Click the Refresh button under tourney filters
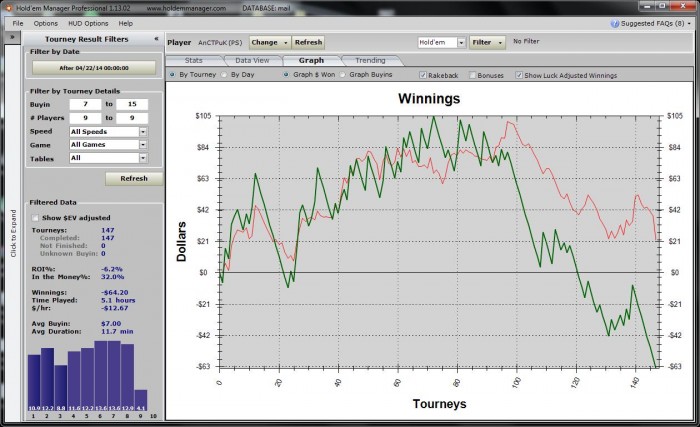 (134, 178)
